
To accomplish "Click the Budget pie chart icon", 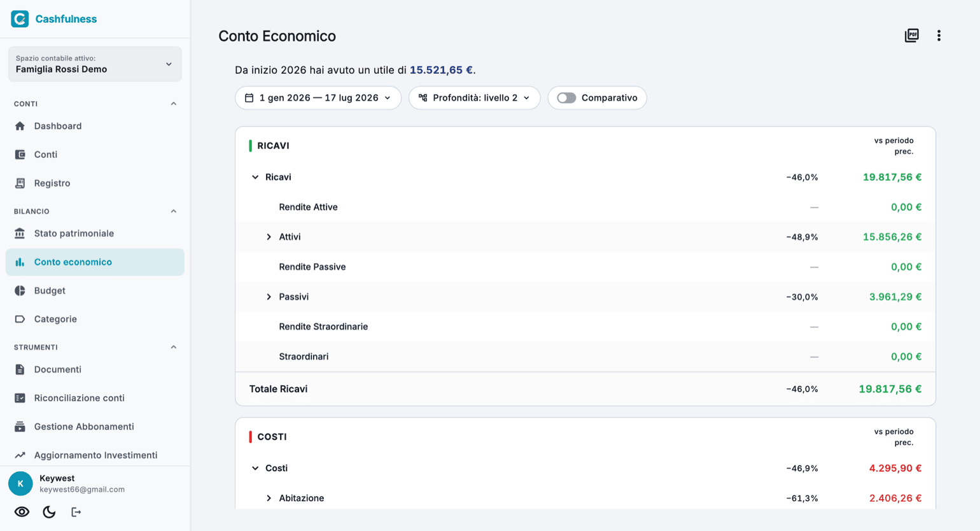I will tap(20, 291).
